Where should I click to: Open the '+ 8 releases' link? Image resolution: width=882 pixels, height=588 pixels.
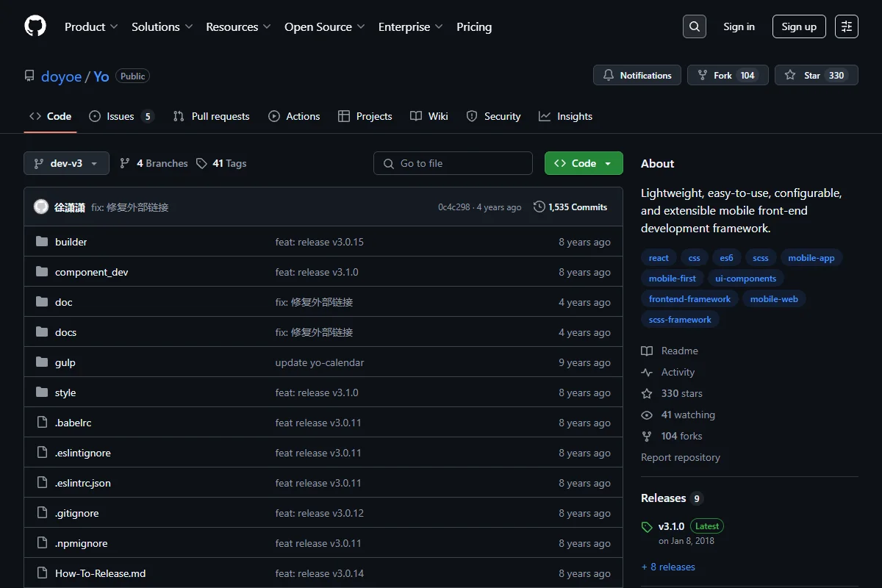[668, 567]
